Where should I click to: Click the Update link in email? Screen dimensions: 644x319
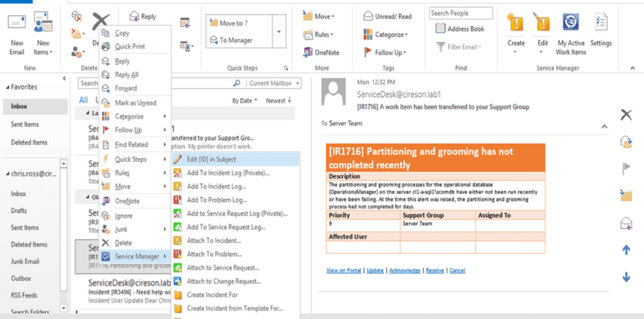pos(375,271)
